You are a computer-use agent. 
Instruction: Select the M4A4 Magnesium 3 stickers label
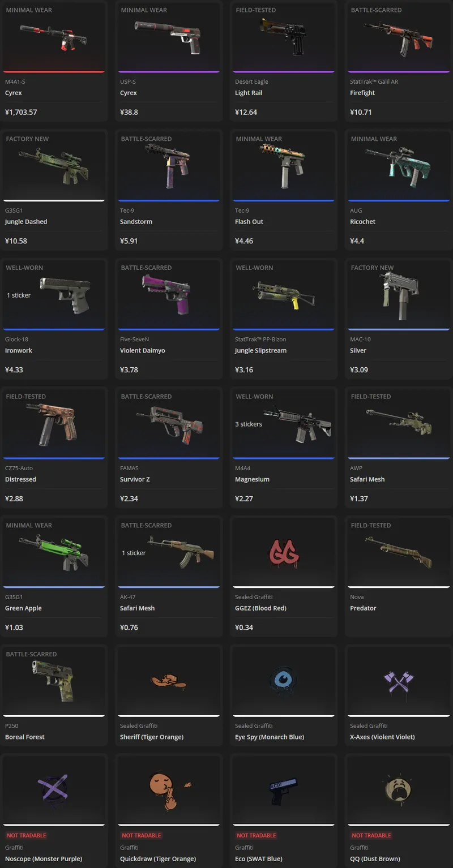(249, 424)
